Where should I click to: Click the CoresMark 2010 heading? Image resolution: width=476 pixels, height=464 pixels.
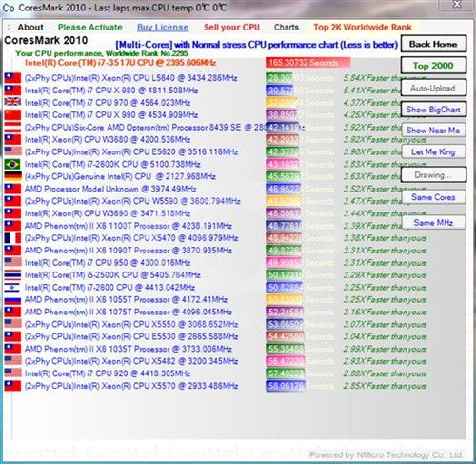point(46,40)
